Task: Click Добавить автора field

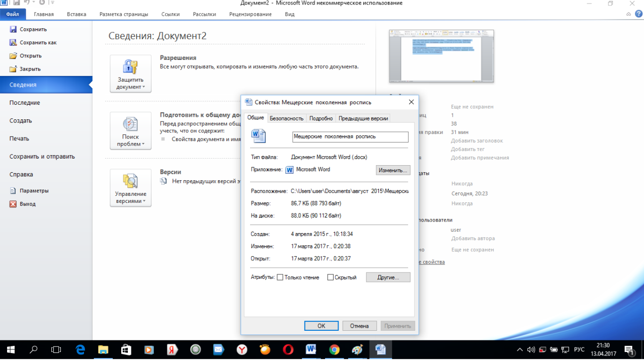Action: click(x=473, y=239)
